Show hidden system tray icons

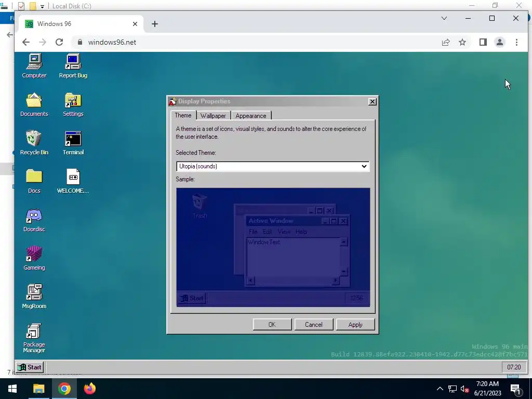coord(440,389)
